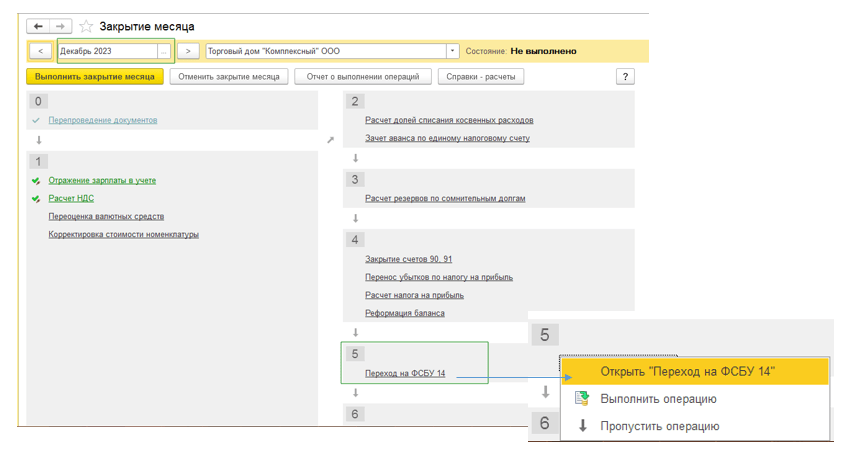The image size is (849, 453).
Task: Click the period field Декабрь 2023
Action: (106, 51)
